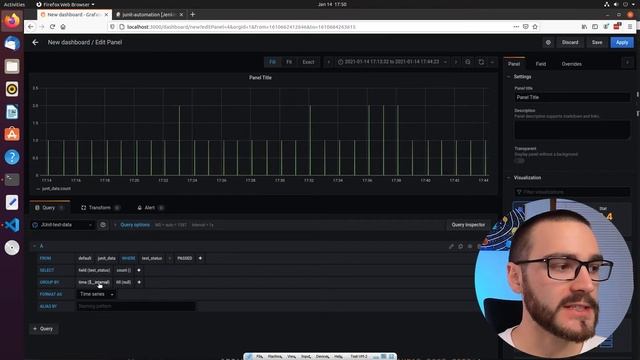
Task: Edit field (test_status) in SELECT row
Action: (94, 270)
